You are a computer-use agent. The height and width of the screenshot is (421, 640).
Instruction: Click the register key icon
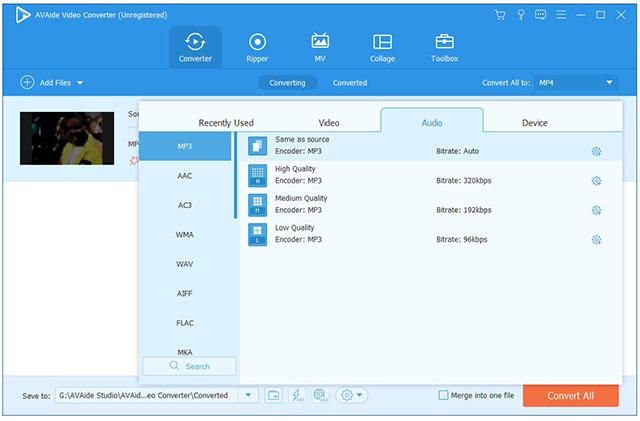[521, 15]
